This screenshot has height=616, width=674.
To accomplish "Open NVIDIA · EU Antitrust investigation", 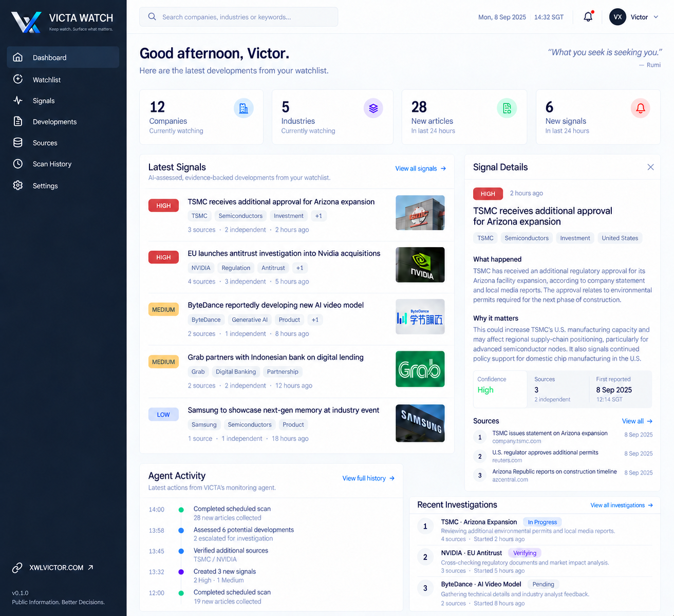I will tap(534, 562).
